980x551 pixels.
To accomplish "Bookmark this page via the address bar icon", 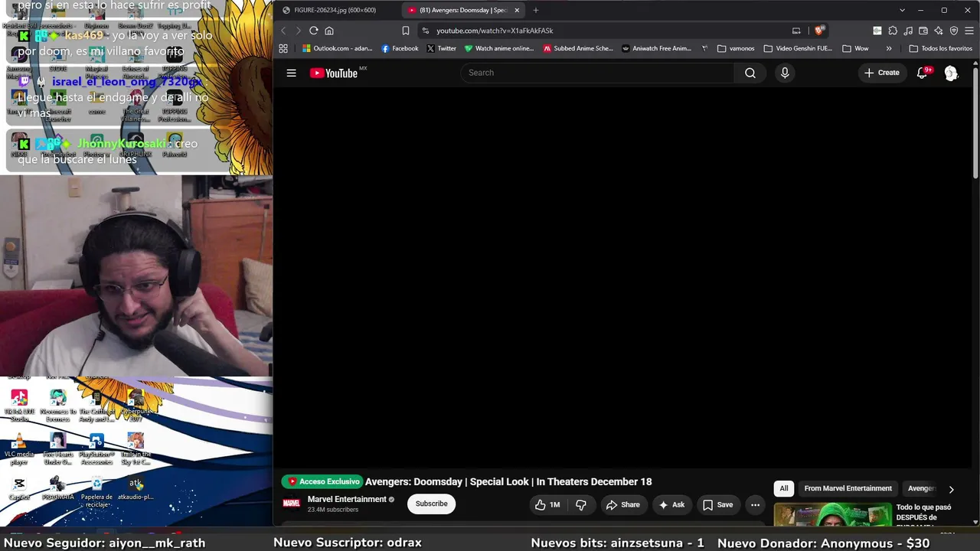I will pyautogui.click(x=406, y=31).
